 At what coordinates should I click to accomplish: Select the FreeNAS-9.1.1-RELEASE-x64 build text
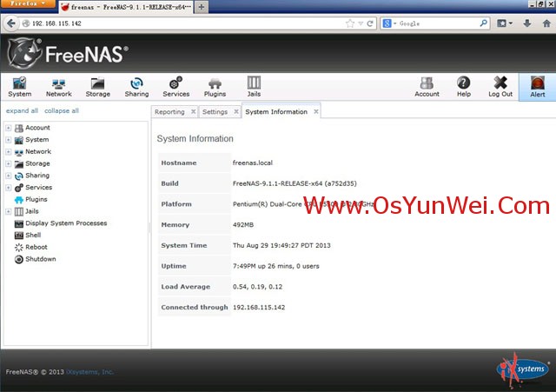(x=295, y=183)
